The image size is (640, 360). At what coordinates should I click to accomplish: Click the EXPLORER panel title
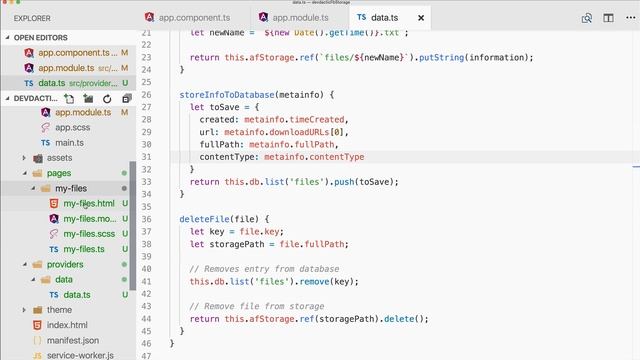tap(32, 18)
